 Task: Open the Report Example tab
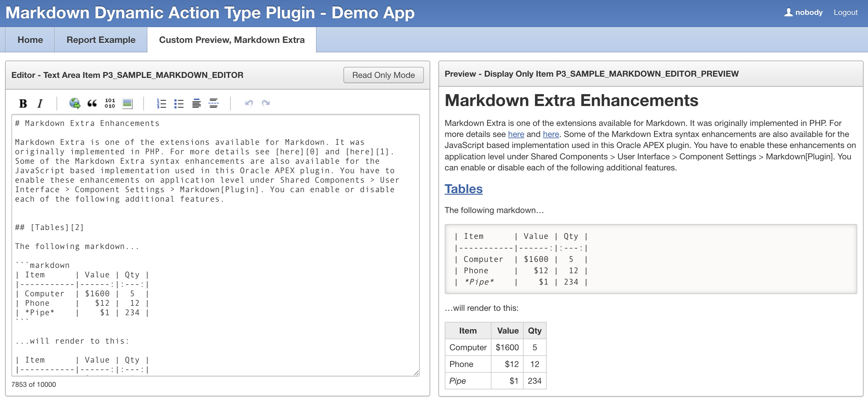[101, 39]
